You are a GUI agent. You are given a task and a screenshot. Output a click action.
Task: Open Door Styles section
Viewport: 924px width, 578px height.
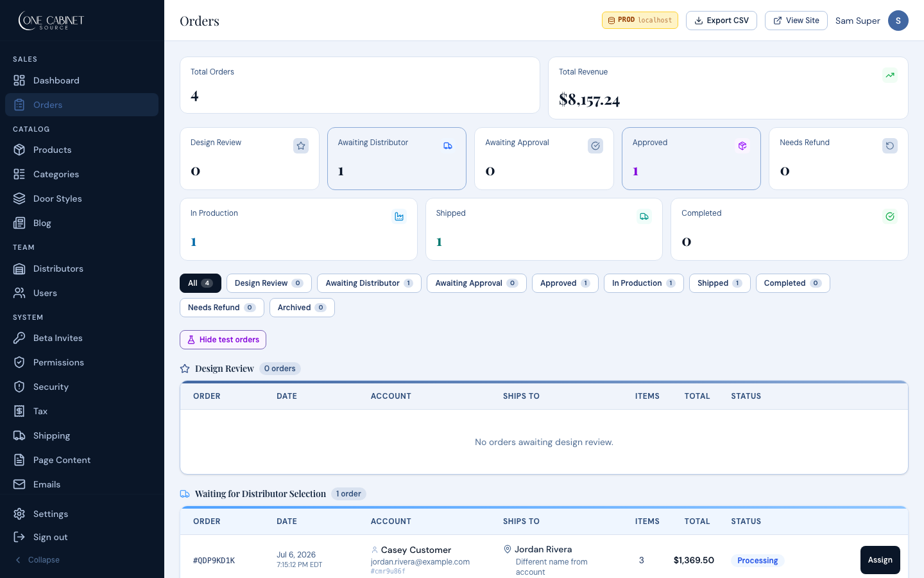(81, 198)
